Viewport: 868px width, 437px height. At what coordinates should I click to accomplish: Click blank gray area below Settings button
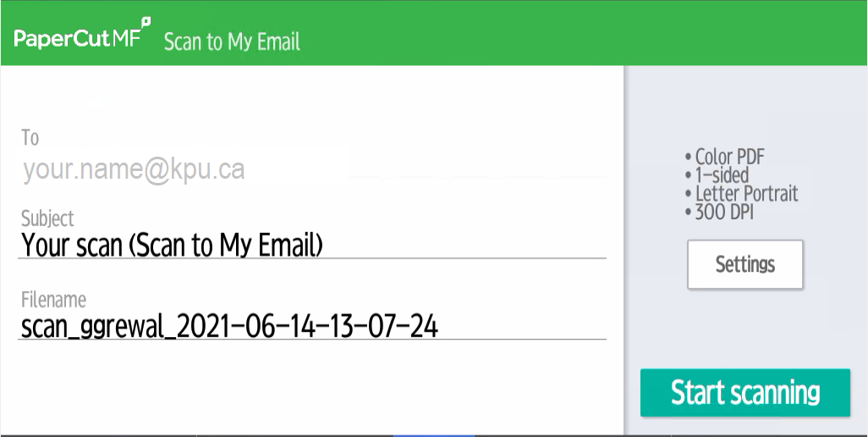pyautogui.click(x=744, y=329)
